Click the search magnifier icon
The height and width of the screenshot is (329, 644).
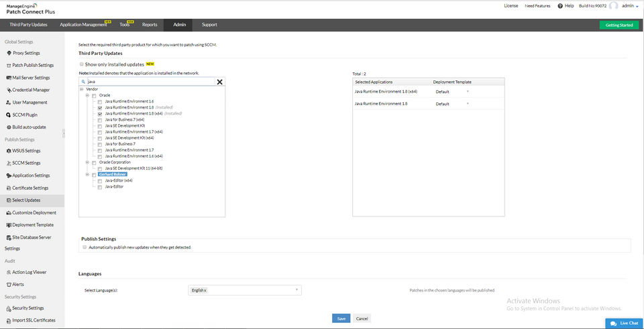[x=83, y=82]
